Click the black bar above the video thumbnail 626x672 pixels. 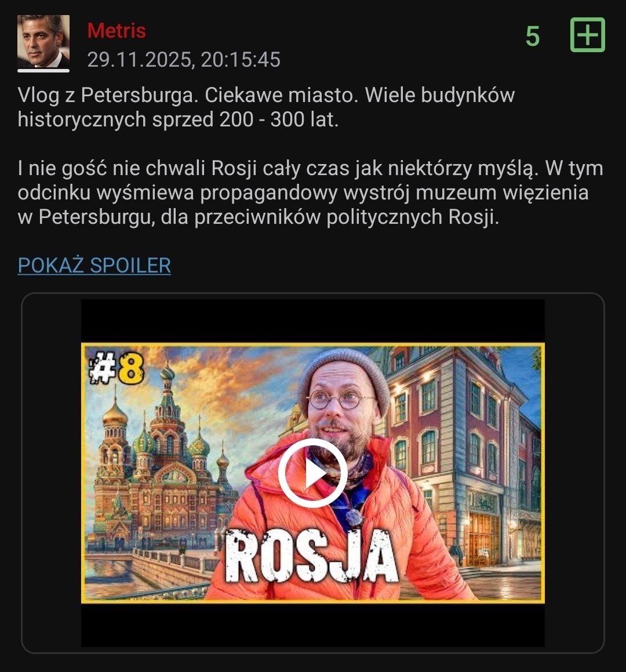point(313,321)
